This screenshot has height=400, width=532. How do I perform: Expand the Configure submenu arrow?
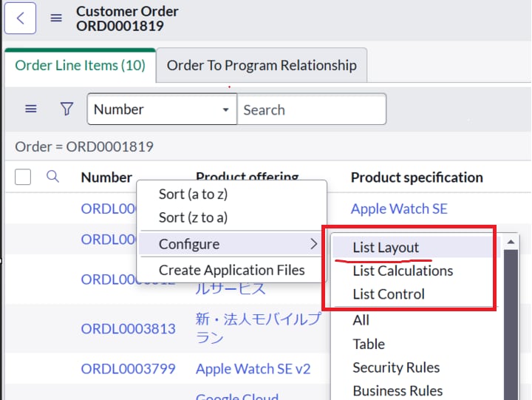coord(314,244)
